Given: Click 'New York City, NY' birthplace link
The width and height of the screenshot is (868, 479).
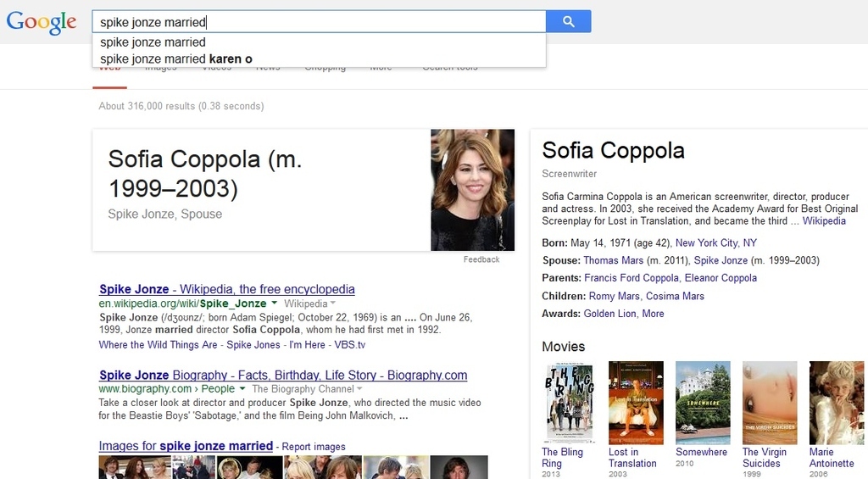Looking at the screenshot, I should pyautogui.click(x=715, y=242).
